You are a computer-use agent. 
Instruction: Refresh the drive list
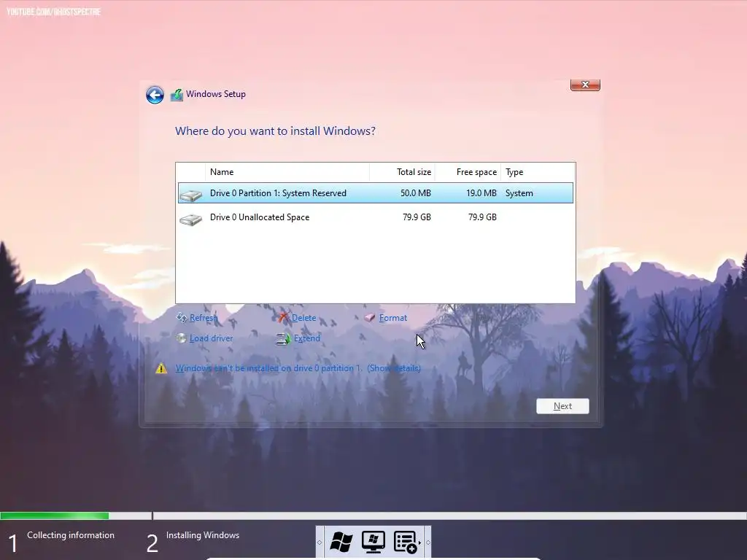204,318
